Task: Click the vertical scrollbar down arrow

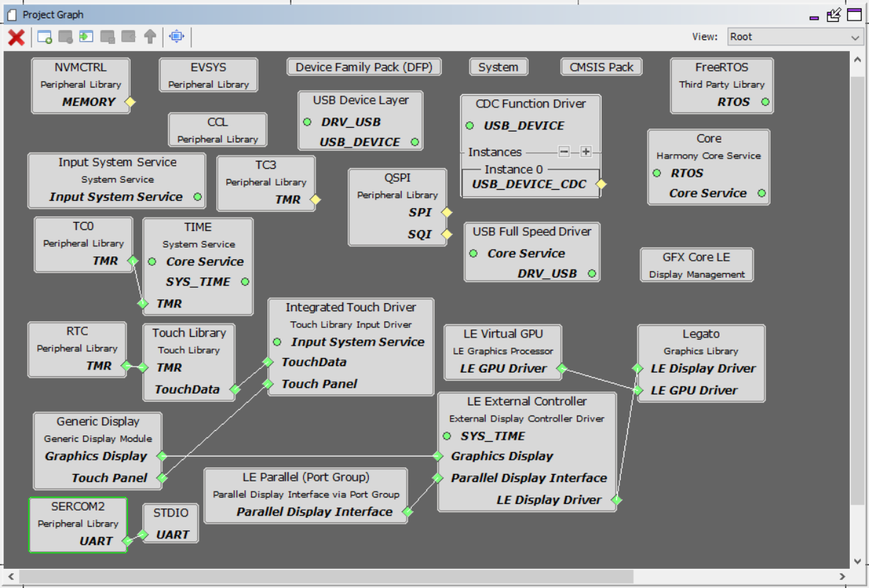Action: 857,561
